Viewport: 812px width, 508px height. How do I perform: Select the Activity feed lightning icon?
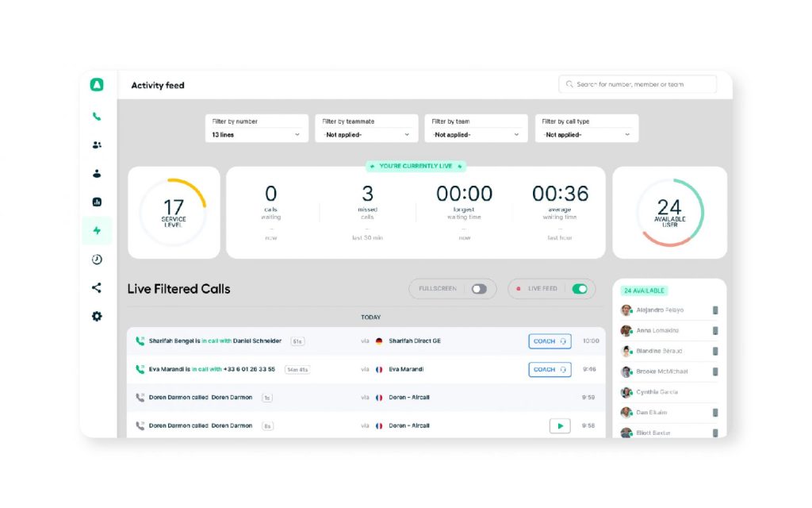(96, 230)
